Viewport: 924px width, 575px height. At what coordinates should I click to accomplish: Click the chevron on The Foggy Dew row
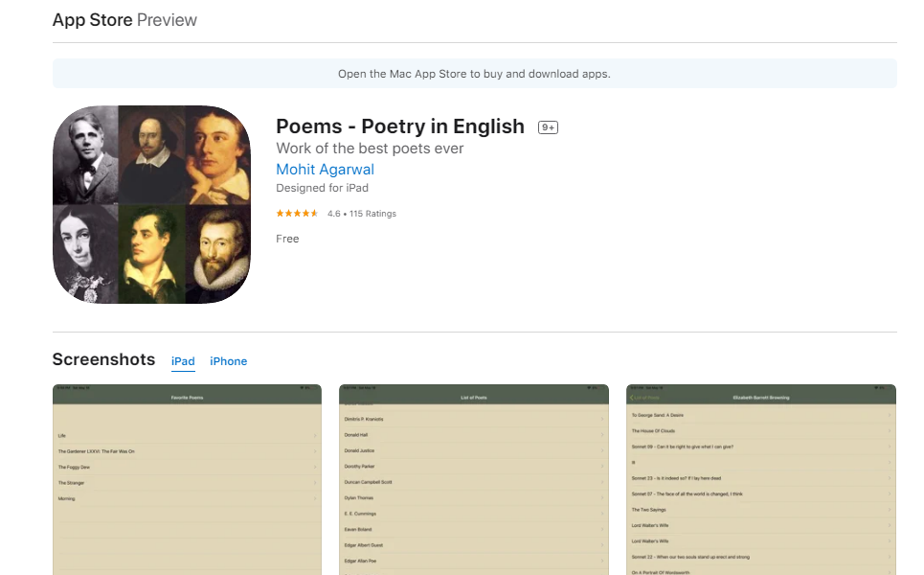pyautogui.click(x=315, y=468)
